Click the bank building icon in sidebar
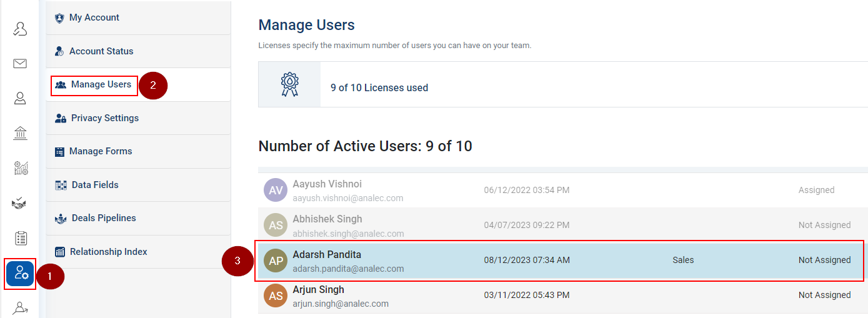Viewport: 868px width, 318px height. [x=20, y=133]
